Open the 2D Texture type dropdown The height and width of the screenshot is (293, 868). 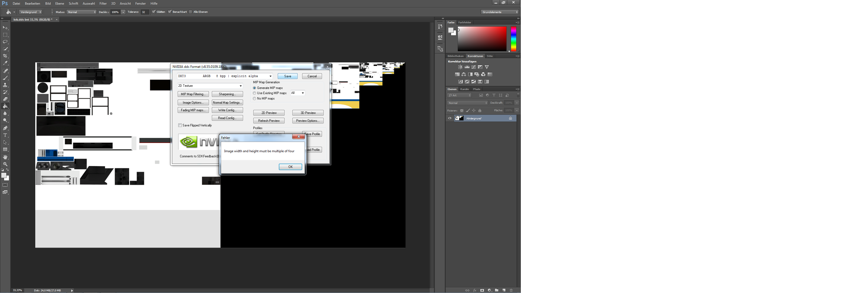pyautogui.click(x=240, y=86)
